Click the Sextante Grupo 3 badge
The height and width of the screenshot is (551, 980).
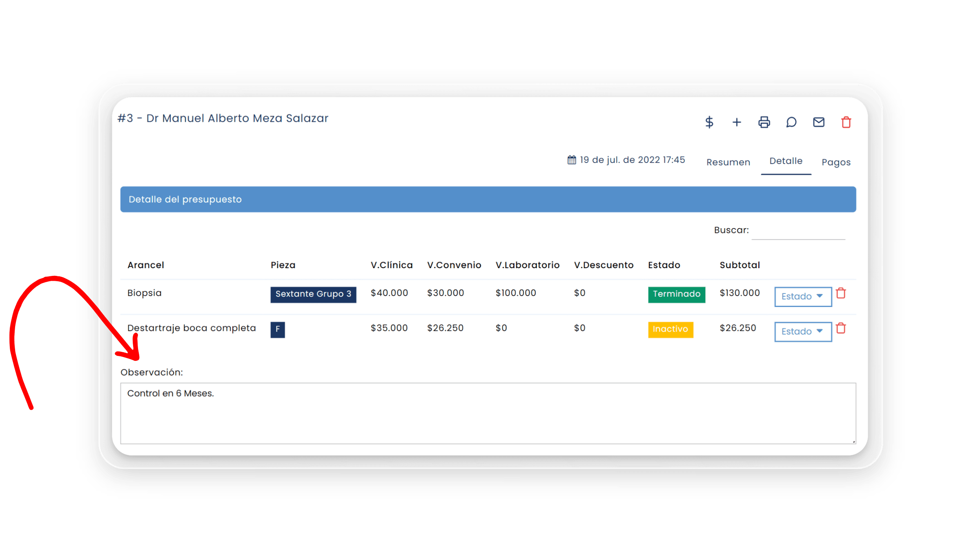(x=313, y=294)
